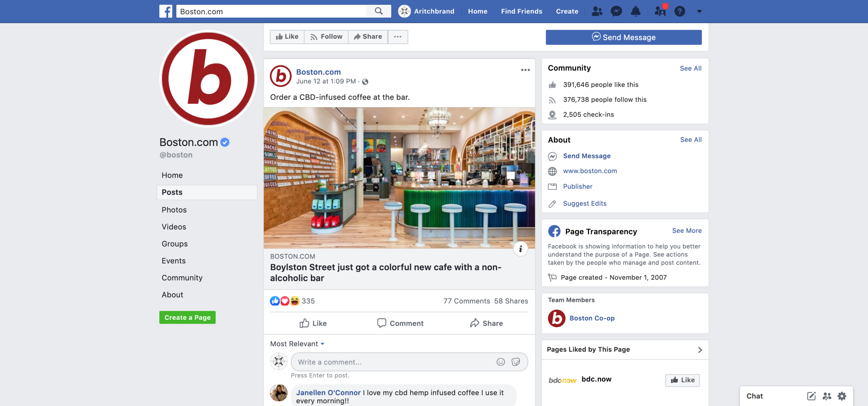The image size is (868, 406).
Task: Open the Events sidebar tab
Action: tap(173, 261)
